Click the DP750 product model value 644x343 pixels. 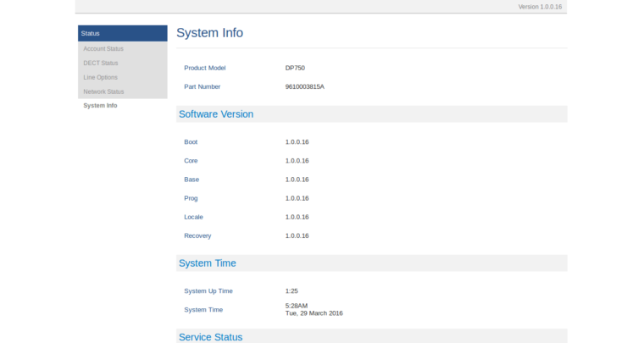click(x=295, y=68)
